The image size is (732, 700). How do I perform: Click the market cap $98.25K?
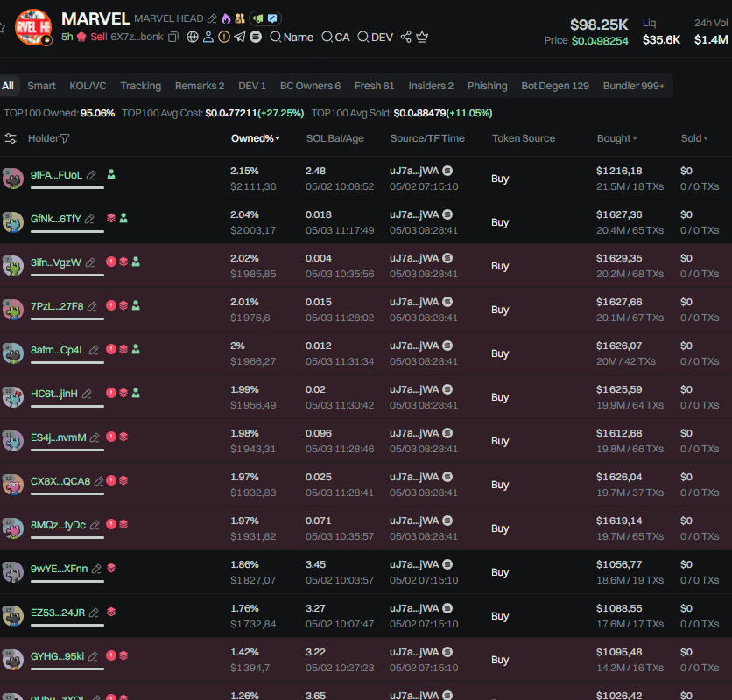[x=599, y=24]
